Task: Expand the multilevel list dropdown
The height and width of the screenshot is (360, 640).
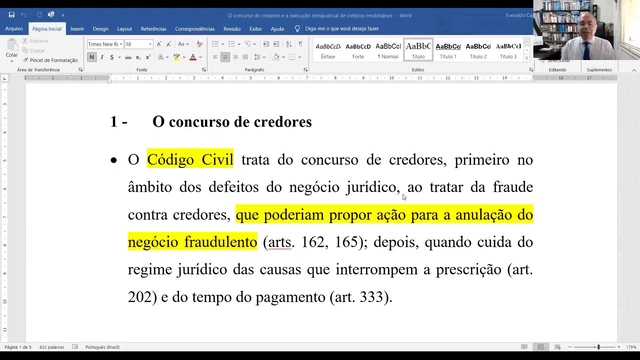Action: click(x=255, y=44)
